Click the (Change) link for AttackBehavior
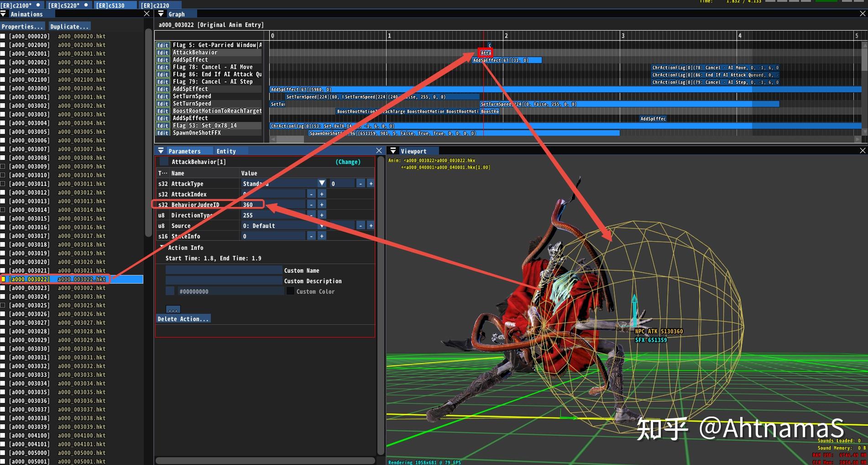 coord(348,162)
